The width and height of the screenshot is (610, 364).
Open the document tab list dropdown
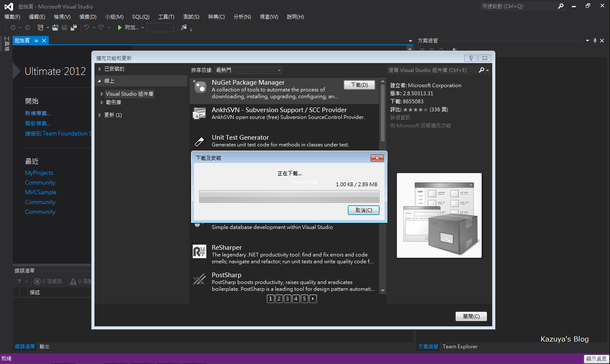click(410, 41)
